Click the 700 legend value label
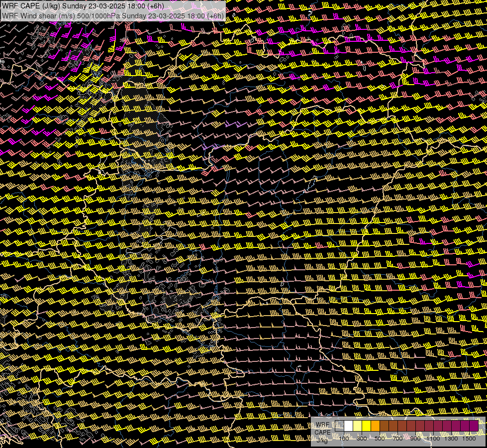This screenshot has width=487, height=448. (397, 439)
